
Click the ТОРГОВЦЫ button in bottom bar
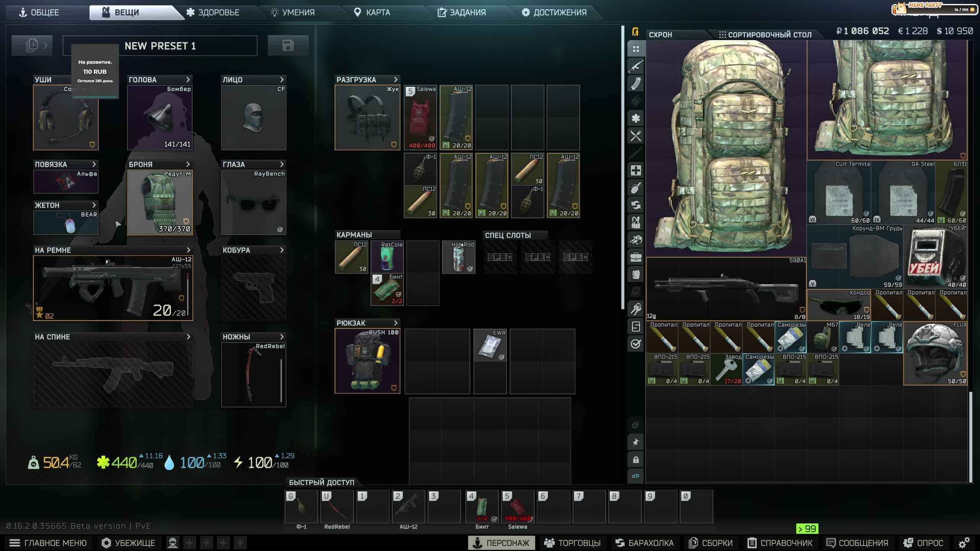click(572, 543)
